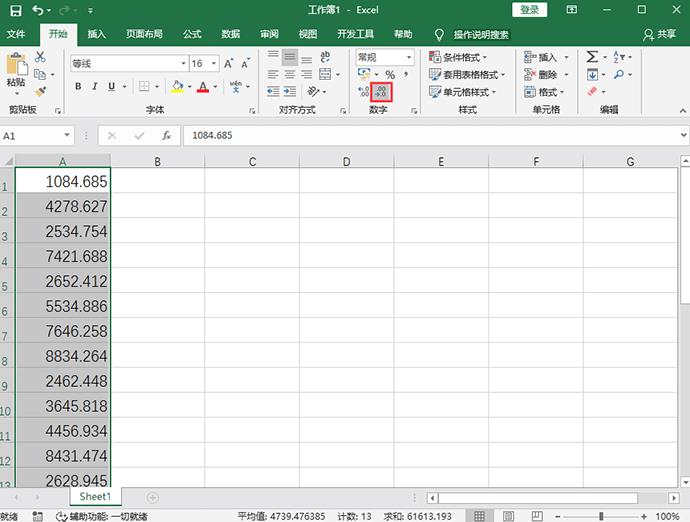The width and height of the screenshot is (690, 522).
Task: Toggle underline formatting
Action: coord(111,86)
